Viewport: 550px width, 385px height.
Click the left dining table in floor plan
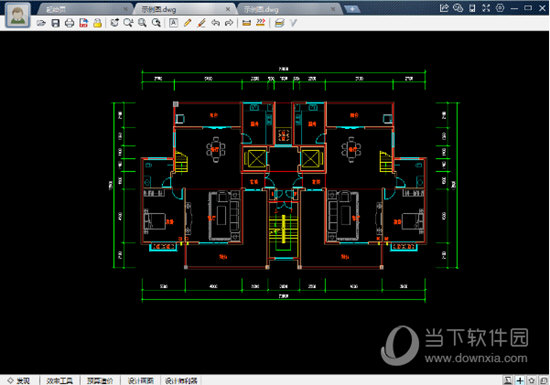click(216, 150)
